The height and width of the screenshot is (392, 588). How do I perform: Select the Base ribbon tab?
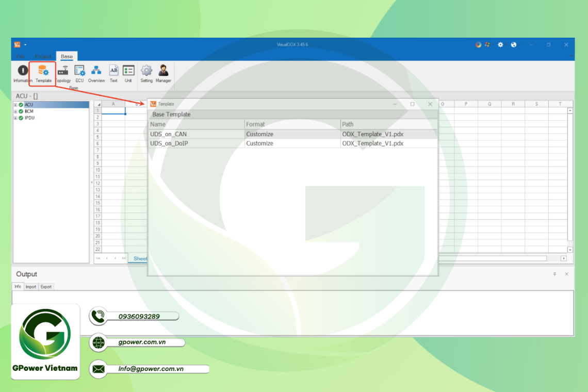tap(67, 56)
